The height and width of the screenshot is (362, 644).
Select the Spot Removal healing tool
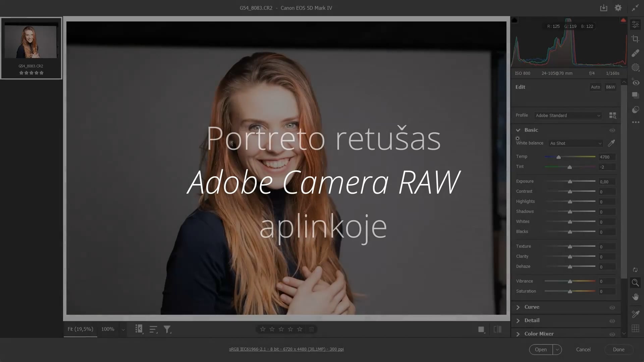click(635, 53)
